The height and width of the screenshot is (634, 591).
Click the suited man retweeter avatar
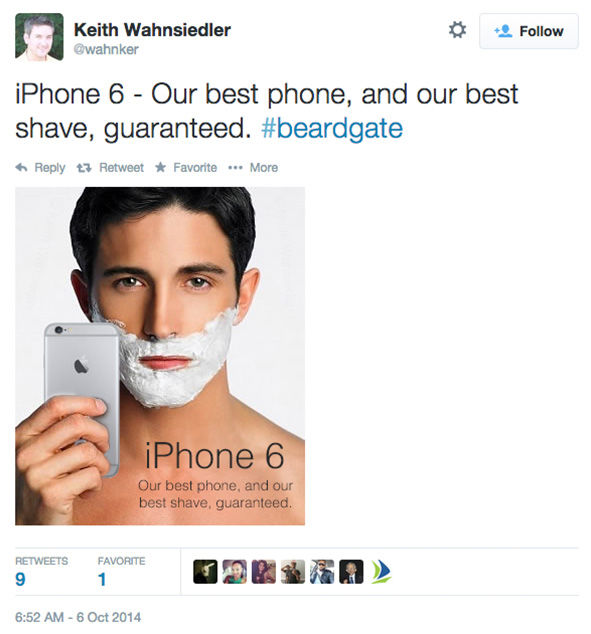point(351,572)
